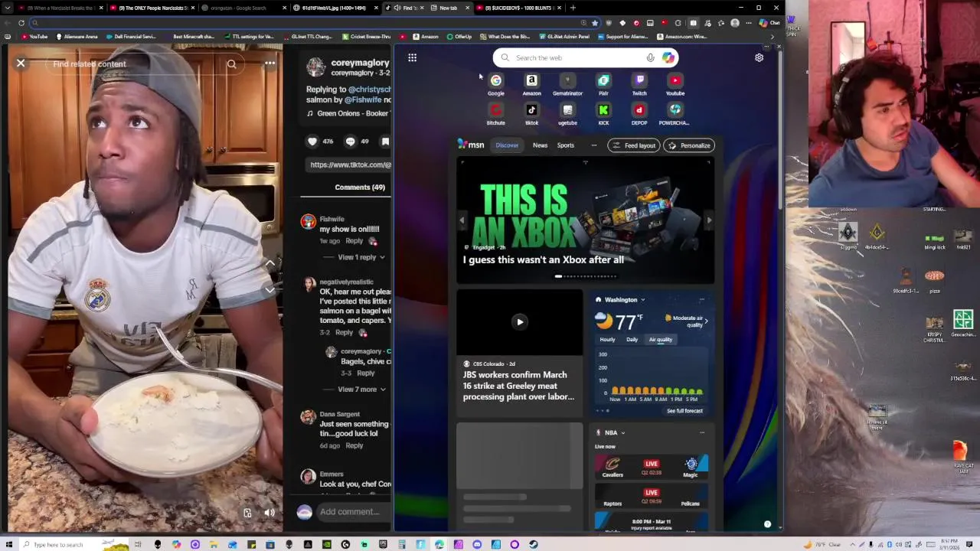Go to next video with down chevron

point(269,290)
